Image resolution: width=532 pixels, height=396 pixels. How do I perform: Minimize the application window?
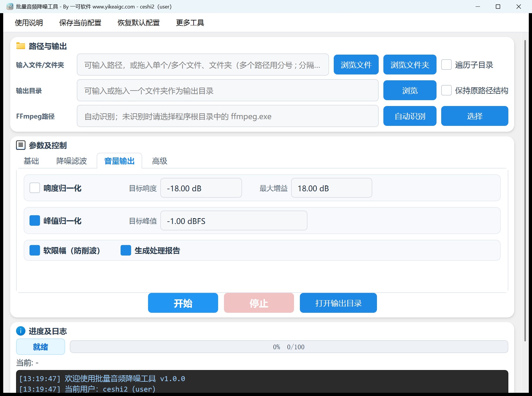click(x=478, y=6)
